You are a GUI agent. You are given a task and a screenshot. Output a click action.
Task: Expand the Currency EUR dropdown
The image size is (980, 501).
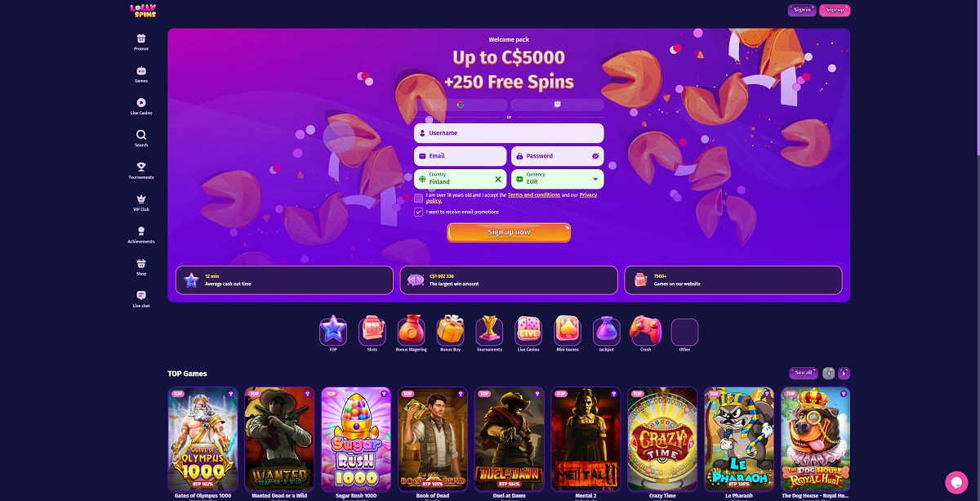tap(595, 179)
